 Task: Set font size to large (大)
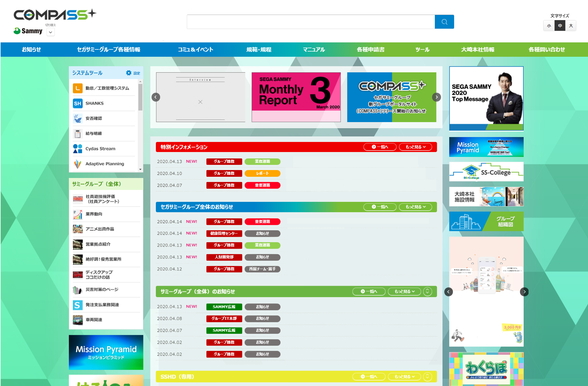[x=571, y=26]
